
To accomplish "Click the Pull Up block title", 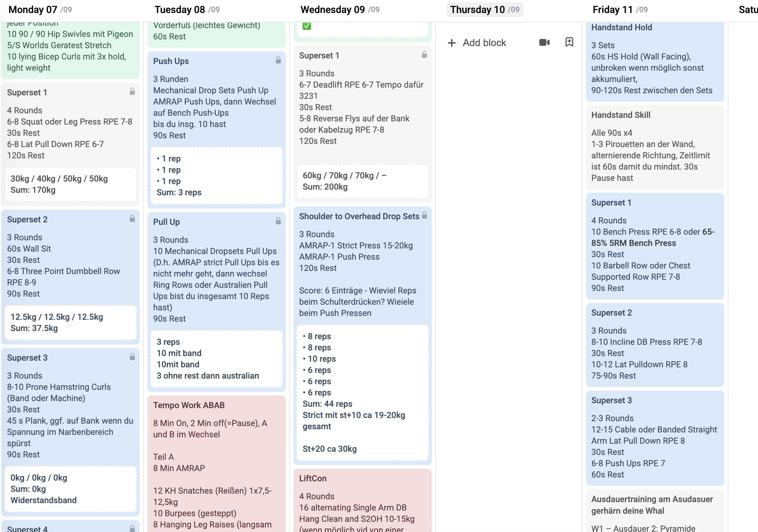I will click(x=166, y=222).
